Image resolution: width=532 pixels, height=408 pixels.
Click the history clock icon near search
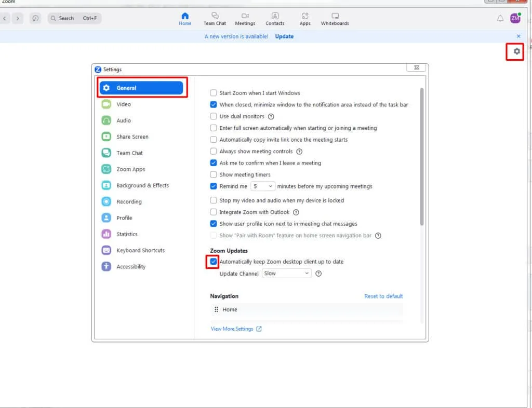[35, 18]
